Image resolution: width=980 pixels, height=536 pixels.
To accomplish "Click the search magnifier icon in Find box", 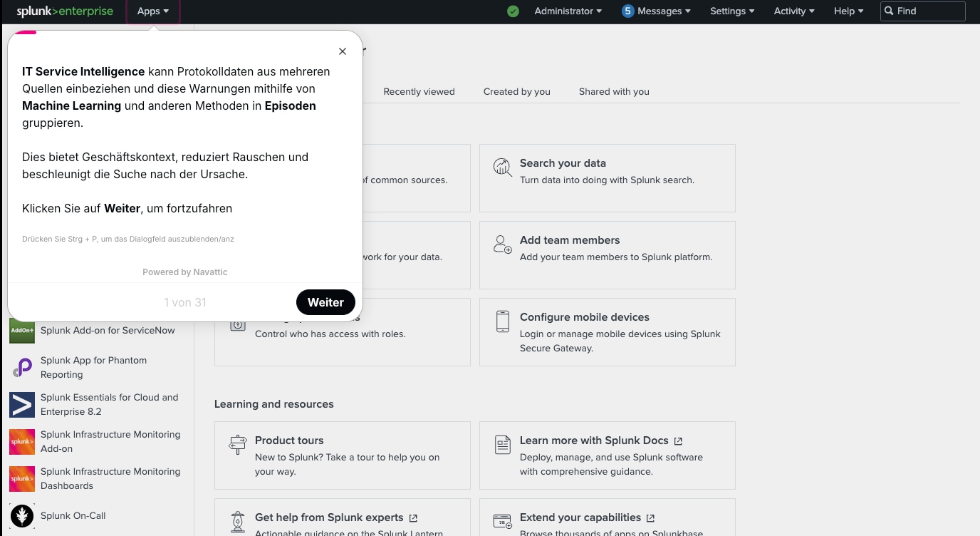I will click(x=889, y=11).
